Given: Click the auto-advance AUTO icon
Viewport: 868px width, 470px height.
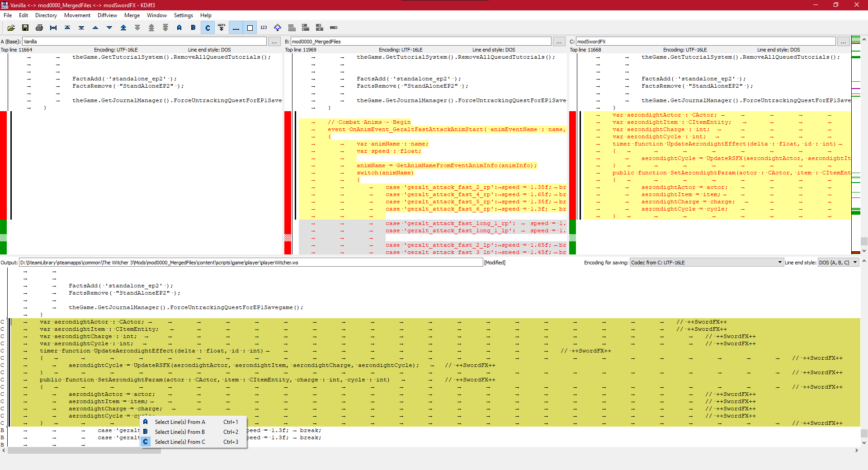Looking at the screenshot, I should click(222, 28).
